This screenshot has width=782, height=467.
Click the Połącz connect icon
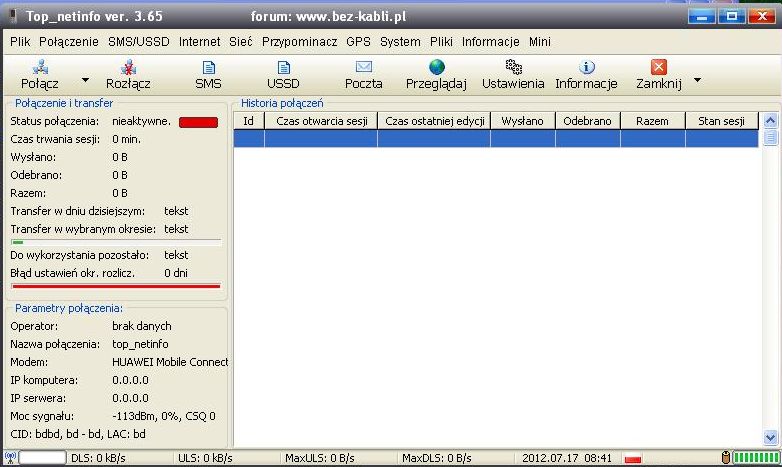(41, 67)
